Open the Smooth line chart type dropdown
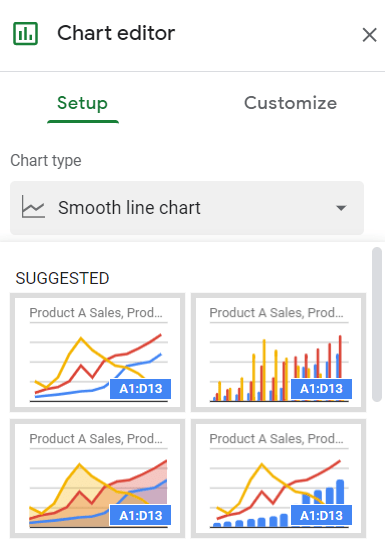Viewport: 385px width, 547px height. [x=187, y=208]
